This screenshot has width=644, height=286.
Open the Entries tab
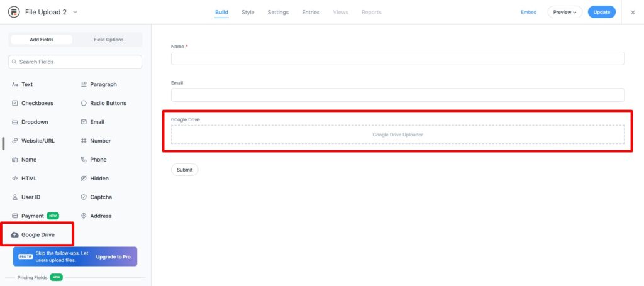pyautogui.click(x=311, y=13)
